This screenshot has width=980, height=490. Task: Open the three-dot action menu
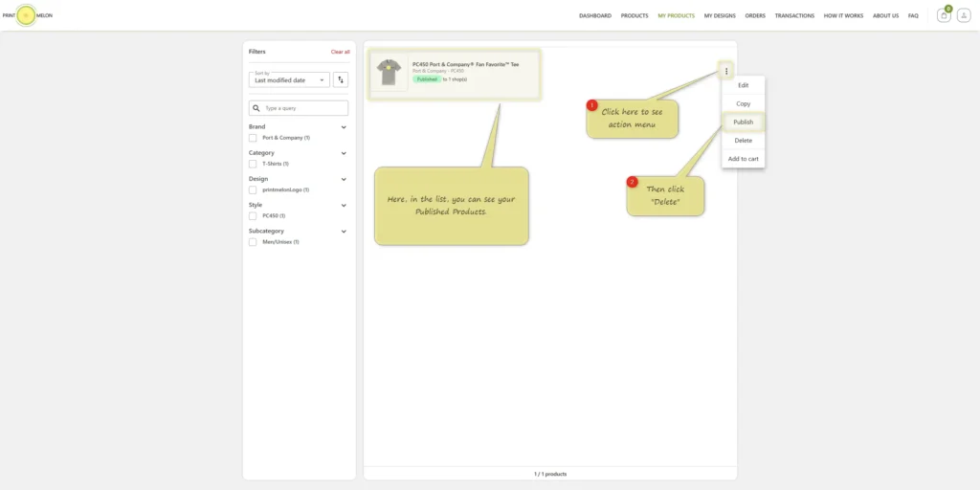726,71
